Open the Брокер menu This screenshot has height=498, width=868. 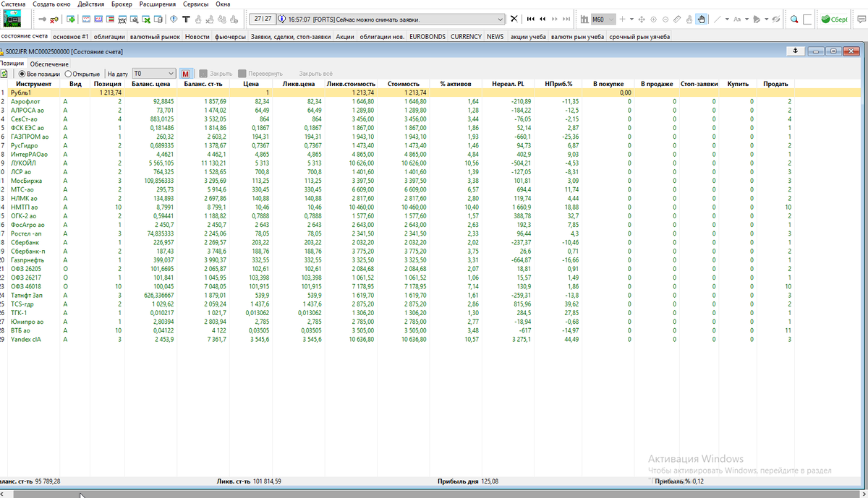coord(122,4)
